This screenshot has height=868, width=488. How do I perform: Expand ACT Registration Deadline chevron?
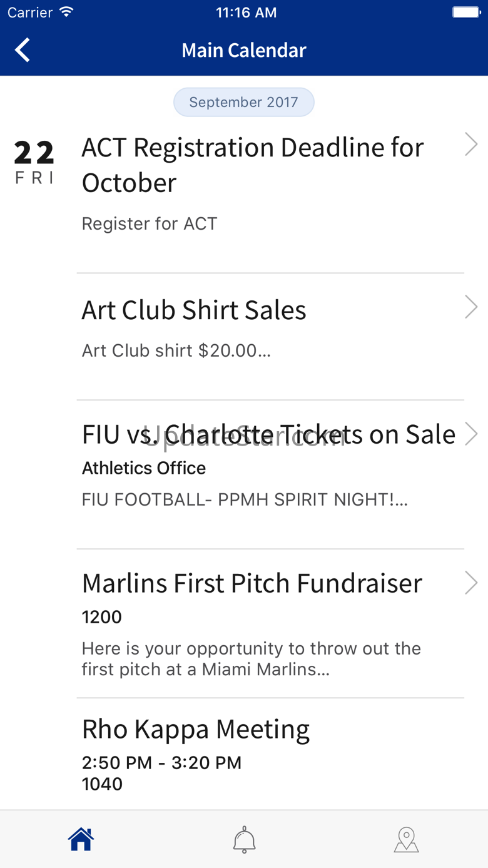(471, 145)
